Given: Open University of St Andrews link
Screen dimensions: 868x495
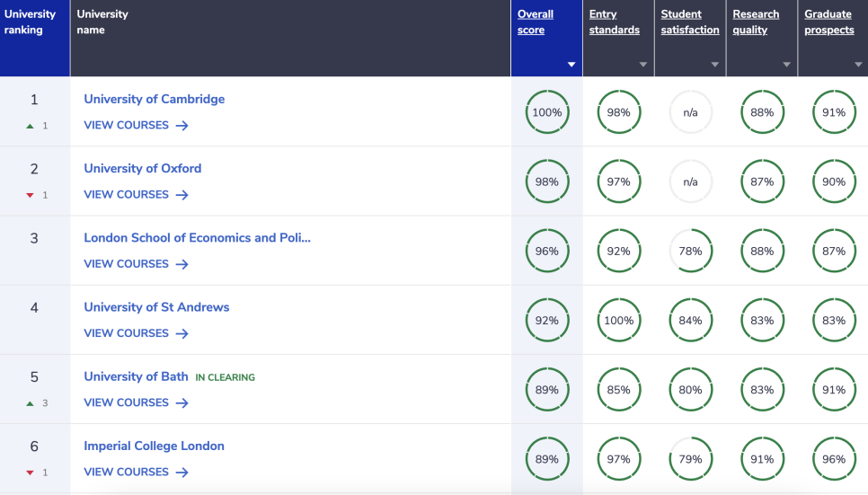Looking at the screenshot, I should (x=156, y=307).
